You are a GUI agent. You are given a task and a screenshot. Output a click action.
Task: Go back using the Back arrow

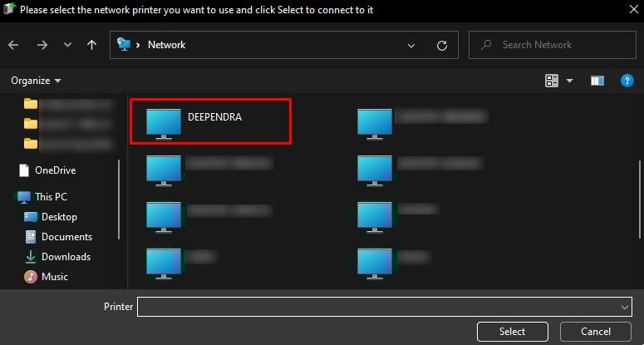pos(13,45)
